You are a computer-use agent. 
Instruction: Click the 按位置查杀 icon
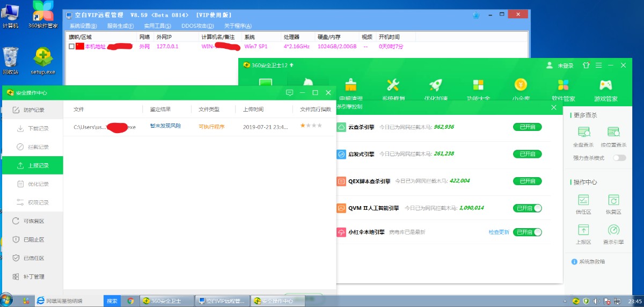point(613,132)
